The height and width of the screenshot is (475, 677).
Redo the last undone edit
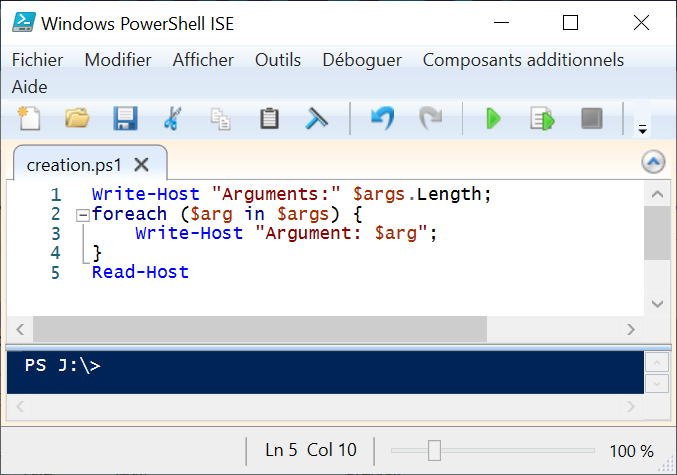(x=430, y=118)
